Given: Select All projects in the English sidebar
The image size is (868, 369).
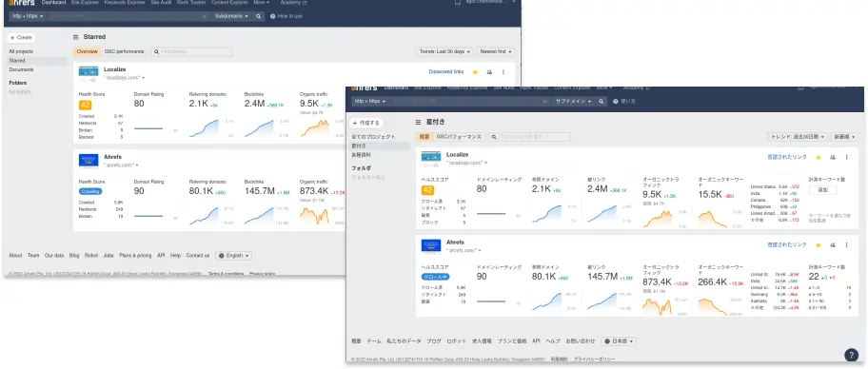Looking at the screenshot, I should point(21,51).
